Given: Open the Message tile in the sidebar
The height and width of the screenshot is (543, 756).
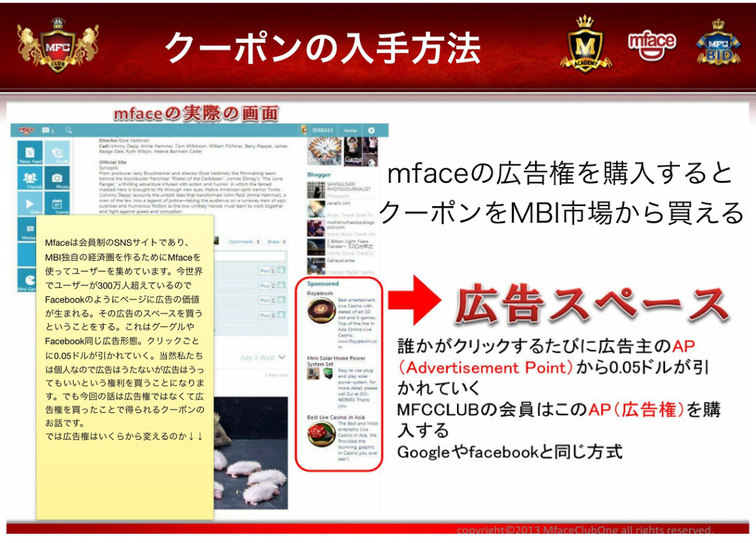Looking at the screenshot, I should click(x=27, y=229).
